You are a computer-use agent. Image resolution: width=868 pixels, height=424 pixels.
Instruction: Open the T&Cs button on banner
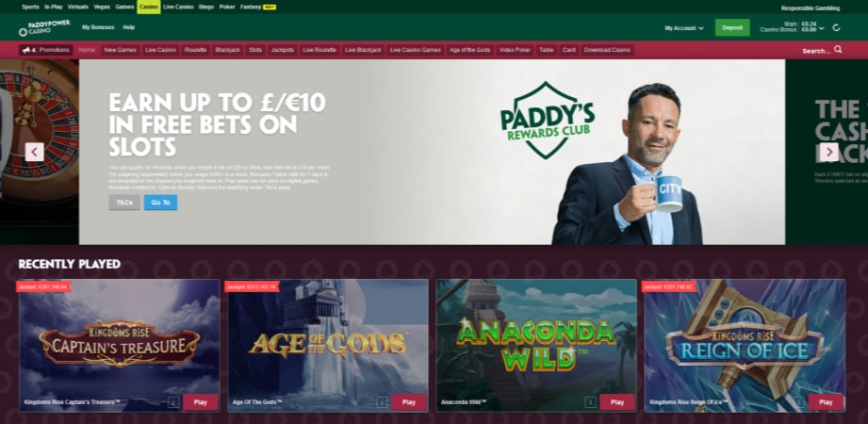coord(124,203)
